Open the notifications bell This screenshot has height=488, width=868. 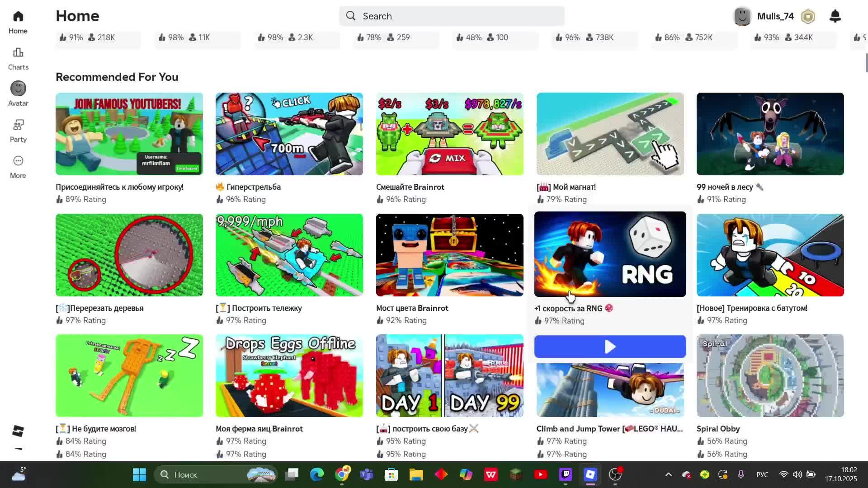point(835,16)
